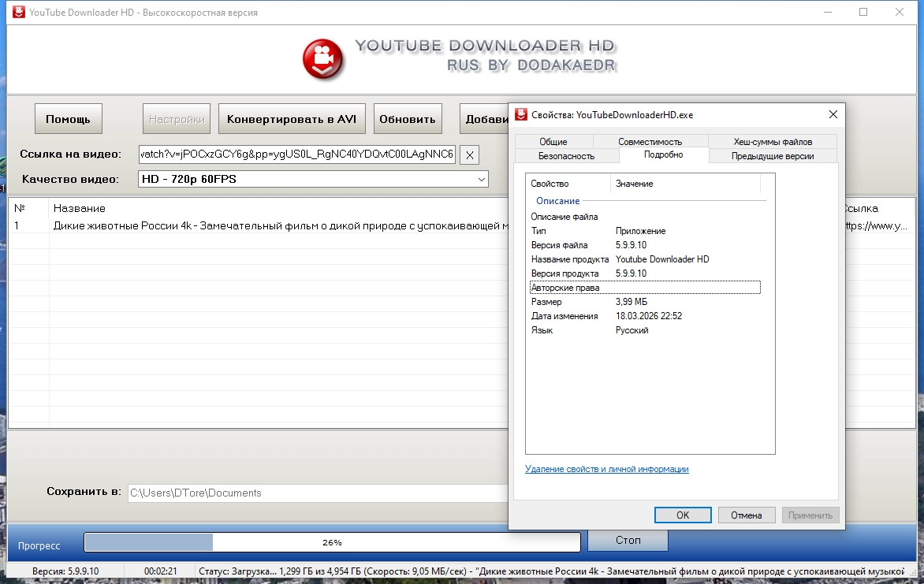Switch to the Общие tab
Screen dimensions: 924x584
[x=553, y=141]
